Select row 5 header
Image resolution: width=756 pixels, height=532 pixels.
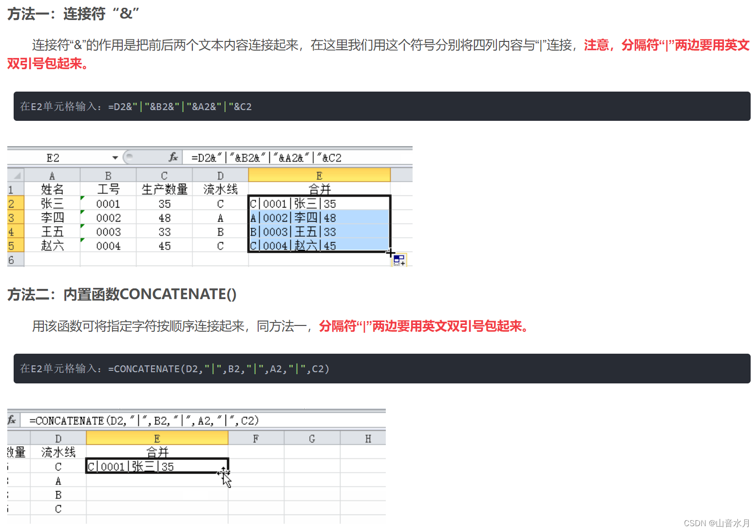point(16,246)
